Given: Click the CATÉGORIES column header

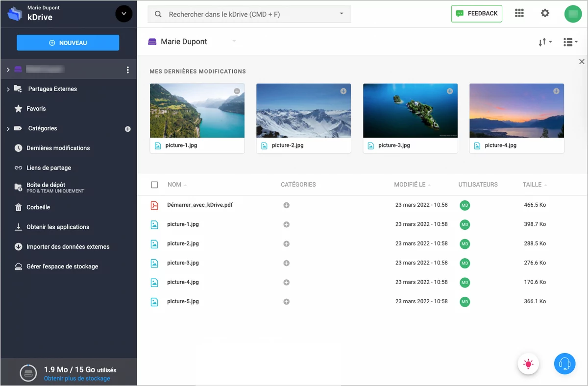Looking at the screenshot, I should click(x=298, y=185).
